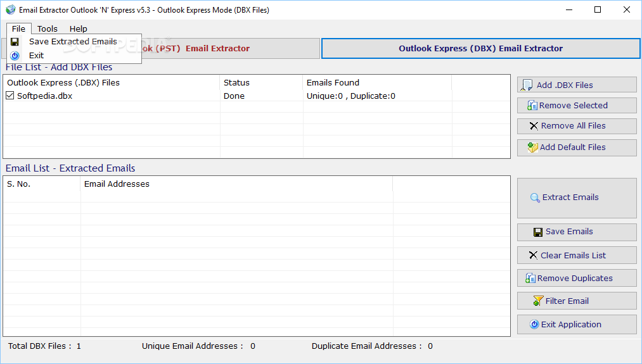Open the Tools menu

tap(47, 28)
